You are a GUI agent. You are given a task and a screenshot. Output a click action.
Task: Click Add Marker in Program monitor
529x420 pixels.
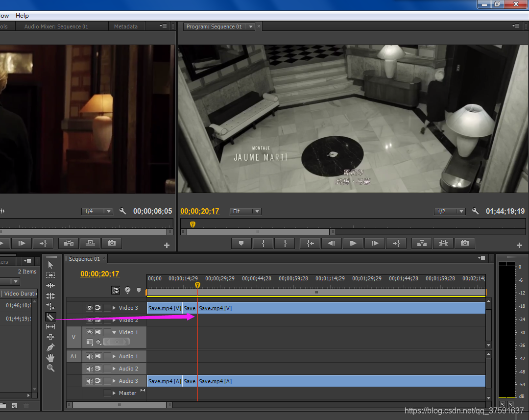coord(241,243)
